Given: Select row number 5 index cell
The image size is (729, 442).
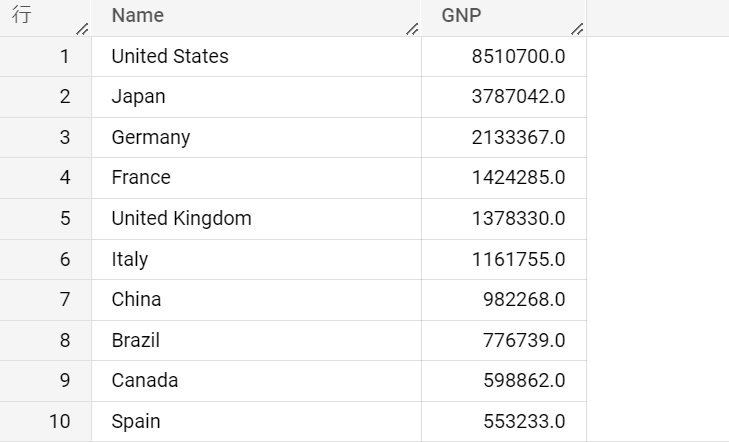Looking at the screenshot, I should (46, 219).
